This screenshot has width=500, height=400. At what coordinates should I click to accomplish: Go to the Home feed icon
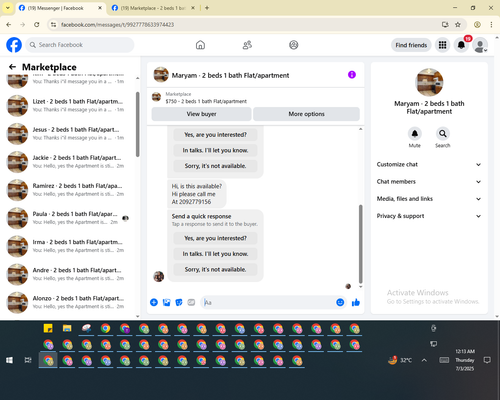tap(200, 45)
